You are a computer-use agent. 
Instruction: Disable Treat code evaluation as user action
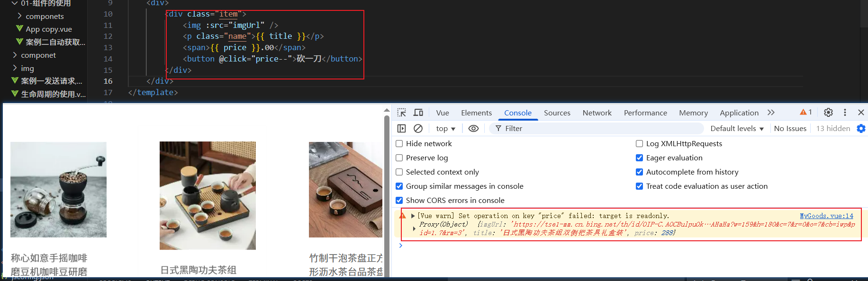pyautogui.click(x=639, y=186)
